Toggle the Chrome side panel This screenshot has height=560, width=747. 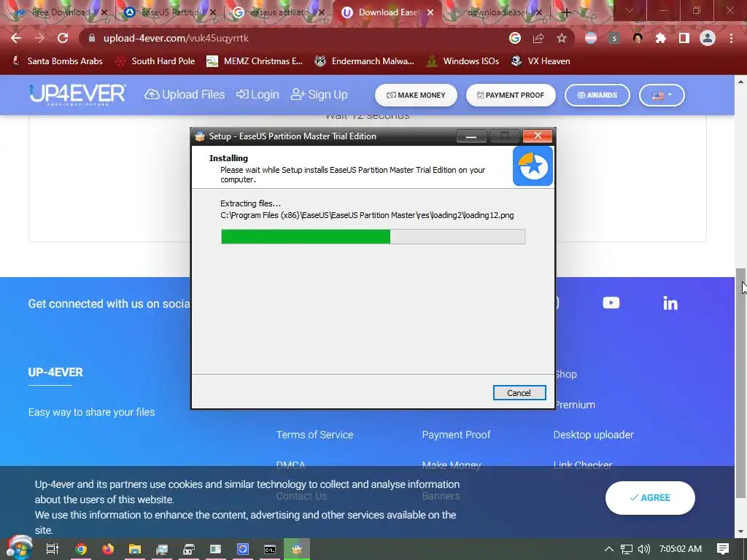point(684,38)
